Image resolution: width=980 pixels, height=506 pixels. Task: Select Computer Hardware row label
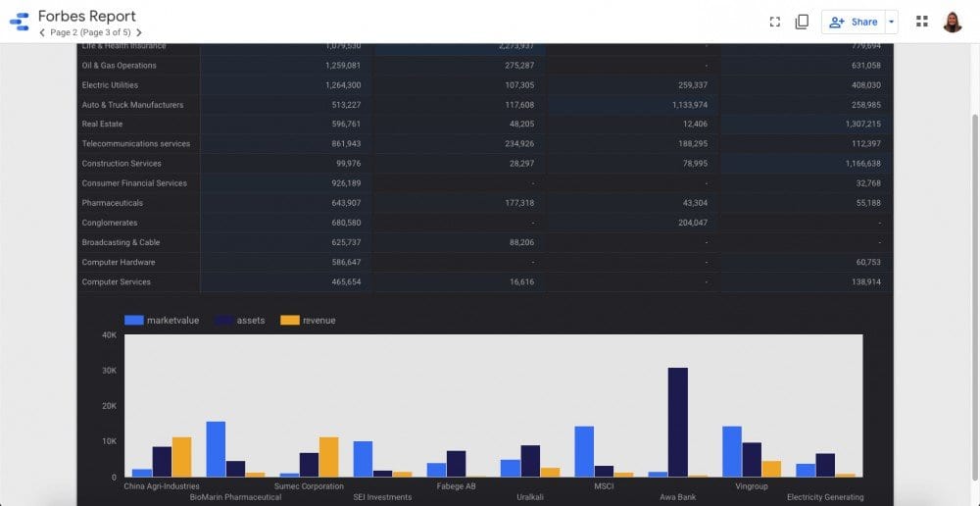[x=119, y=262]
